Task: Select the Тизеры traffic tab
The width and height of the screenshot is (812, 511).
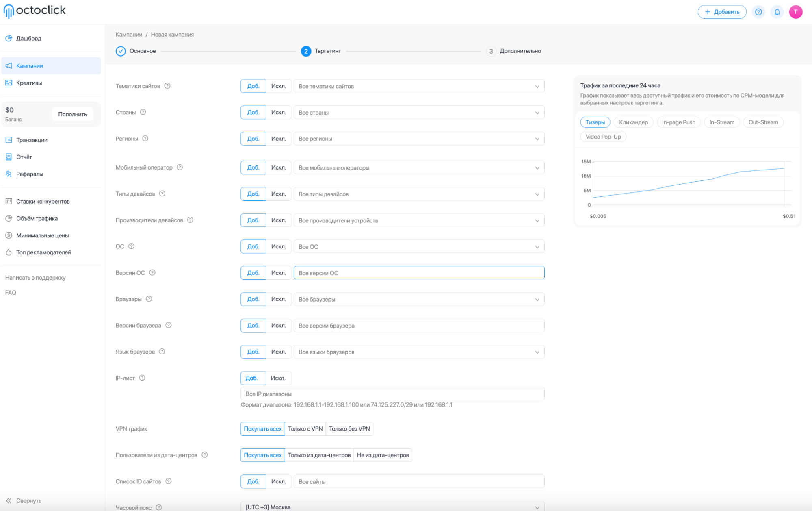Action: (x=595, y=122)
